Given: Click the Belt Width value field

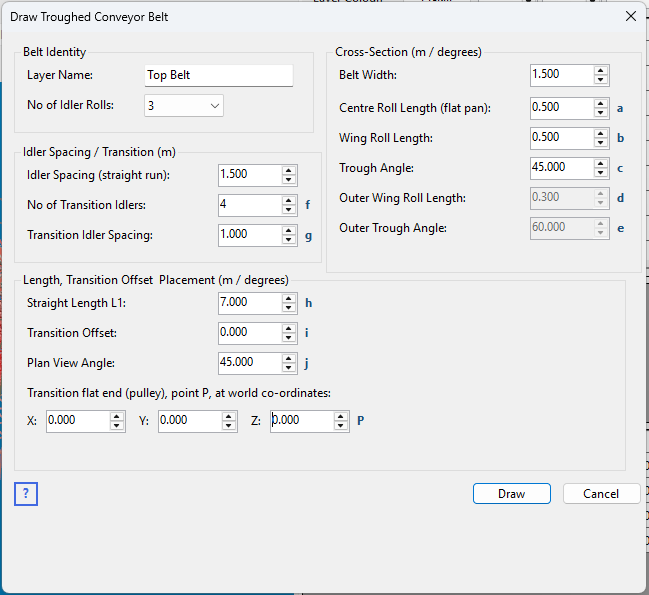Looking at the screenshot, I should coord(562,75).
